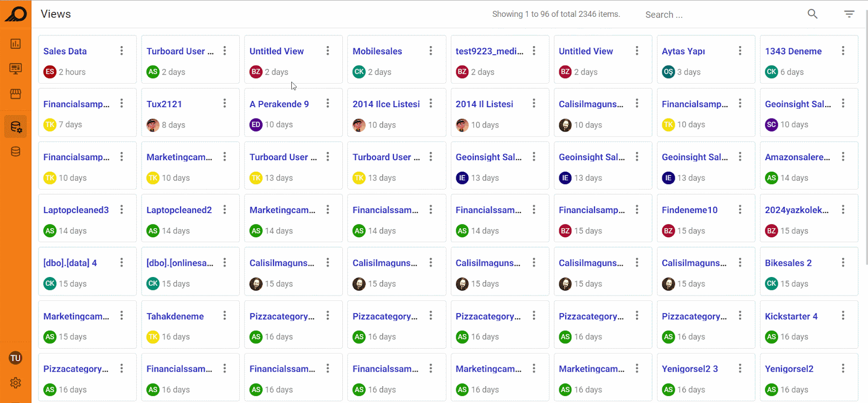Screen dimensions: 868x403
Task: Open three-dot menu on Laptopcleaned3 card
Action: (x=122, y=210)
